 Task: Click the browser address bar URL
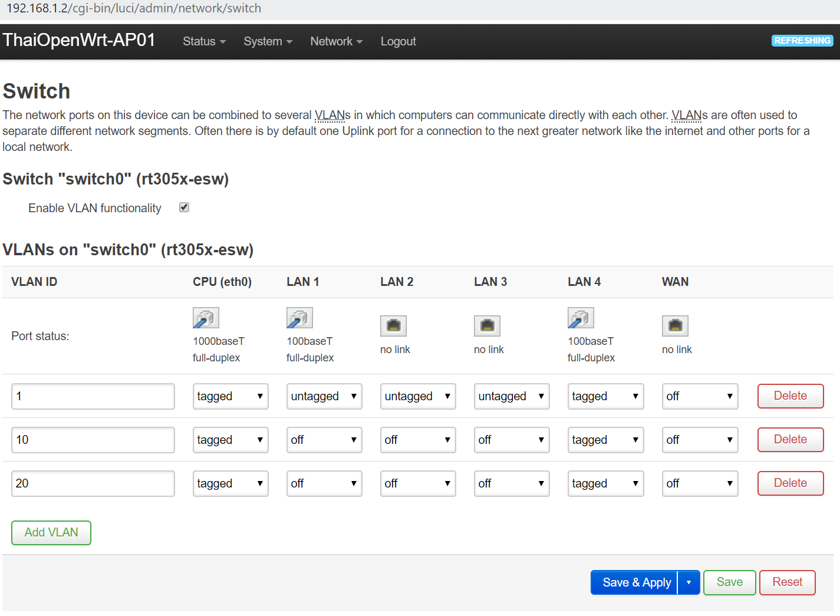[x=134, y=8]
